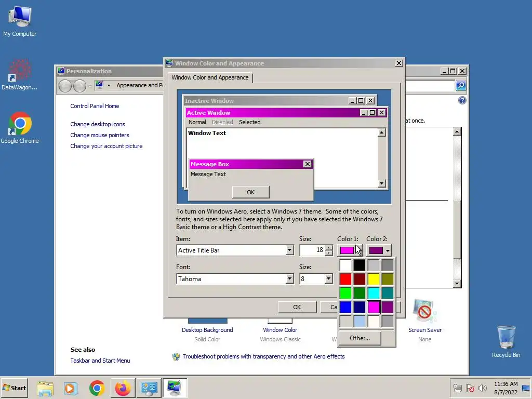Click Show desktop icon at taskbar end
The image size is (532, 399).
click(526, 388)
